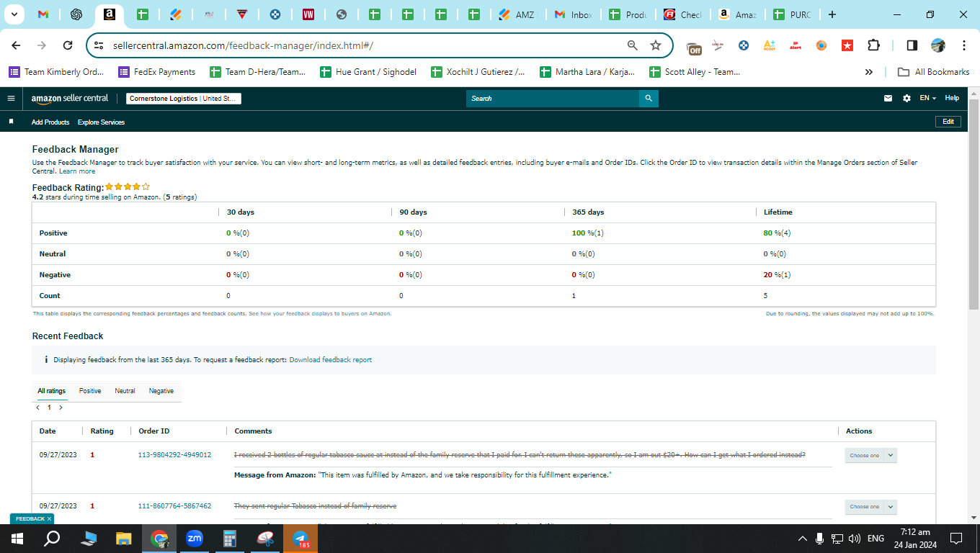
Task: Switch to the Inbox browser tab
Action: tap(574, 14)
